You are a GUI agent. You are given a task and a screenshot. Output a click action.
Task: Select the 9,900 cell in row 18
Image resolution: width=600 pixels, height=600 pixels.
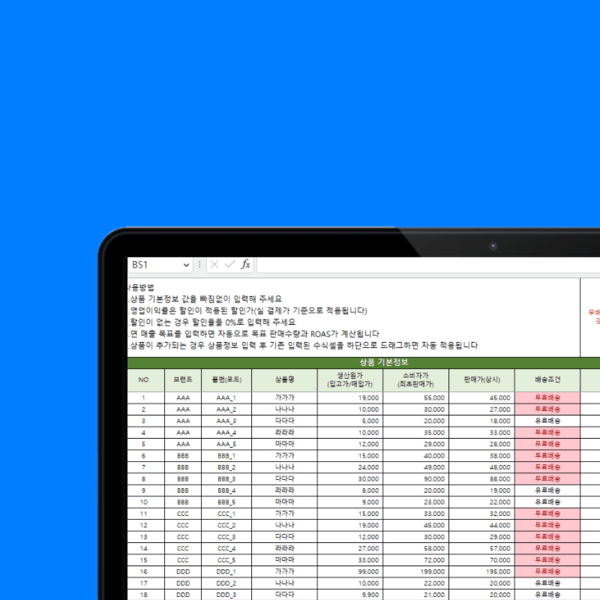[350, 595]
